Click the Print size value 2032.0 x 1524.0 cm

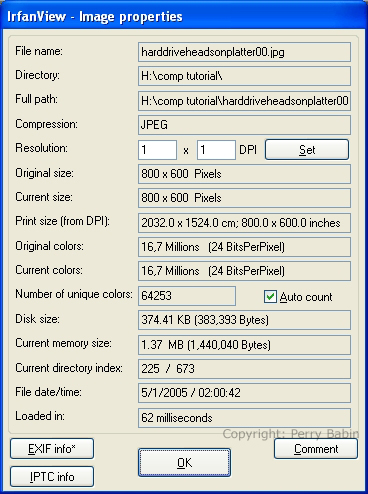[x=244, y=223]
